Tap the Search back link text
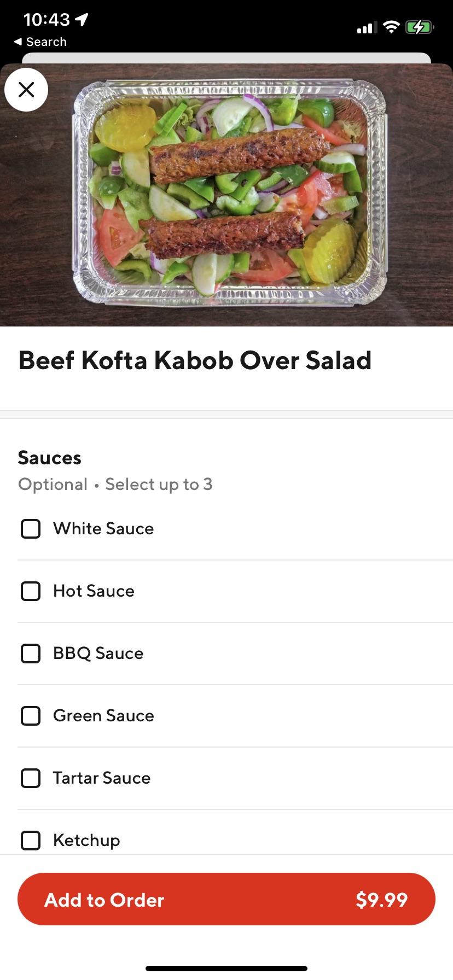Viewport: 453px width, 980px height. click(47, 42)
